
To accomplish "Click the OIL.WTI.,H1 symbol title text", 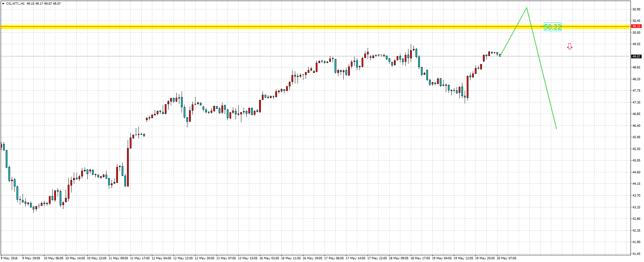I will (16, 3).
